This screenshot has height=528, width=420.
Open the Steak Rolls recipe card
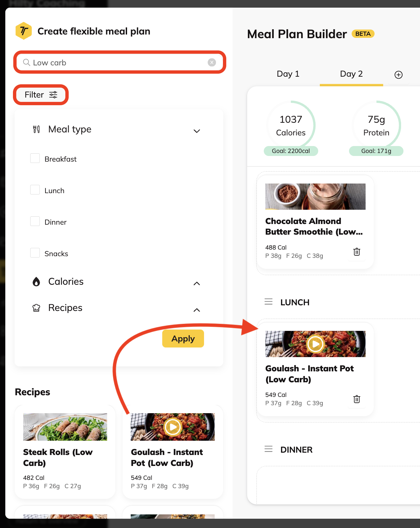pyautogui.click(x=65, y=451)
